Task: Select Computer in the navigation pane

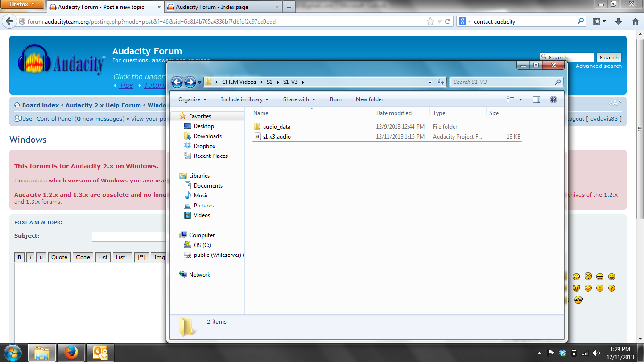Action: pyautogui.click(x=201, y=235)
